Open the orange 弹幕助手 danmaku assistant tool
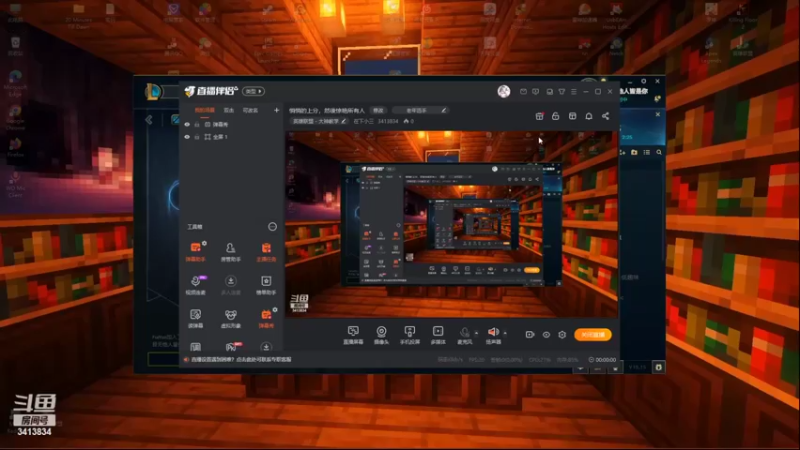The height and width of the screenshot is (450, 800). click(x=195, y=252)
